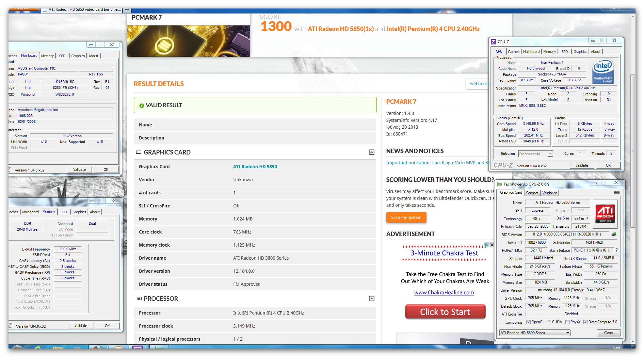Click the monitor icon beside Graphics Card heading

(x=138, y=152)
